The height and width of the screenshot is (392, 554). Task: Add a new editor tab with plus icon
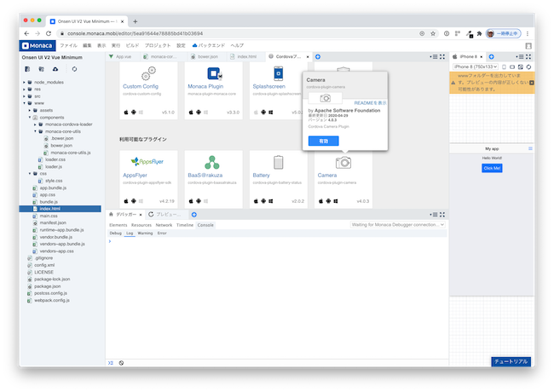point(318,56)
